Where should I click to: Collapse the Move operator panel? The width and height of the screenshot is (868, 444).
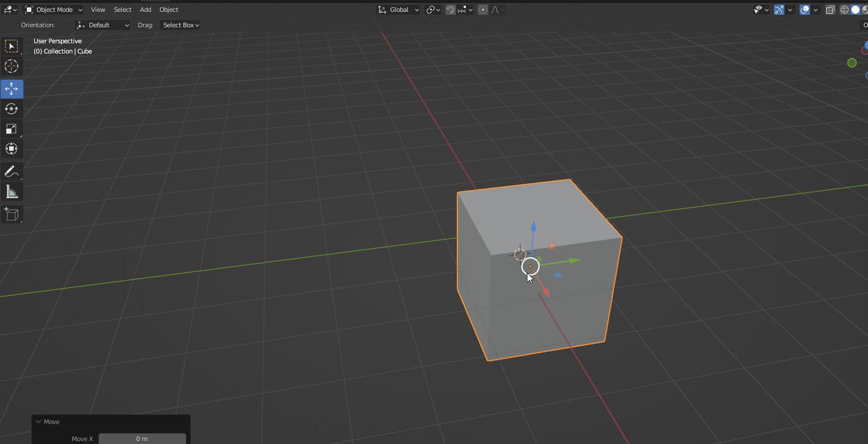38,421
